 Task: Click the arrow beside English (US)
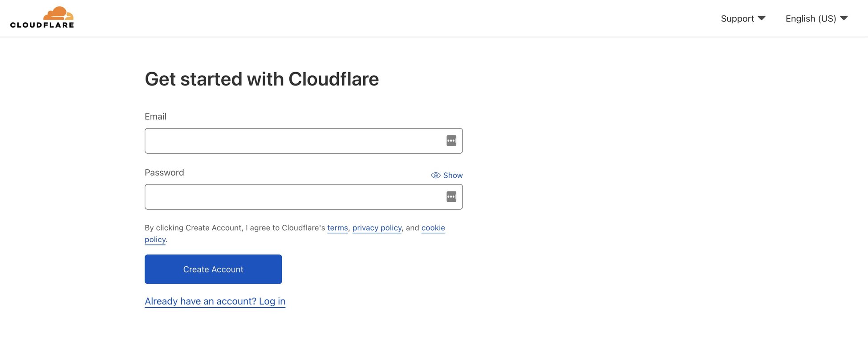point(844,18)
